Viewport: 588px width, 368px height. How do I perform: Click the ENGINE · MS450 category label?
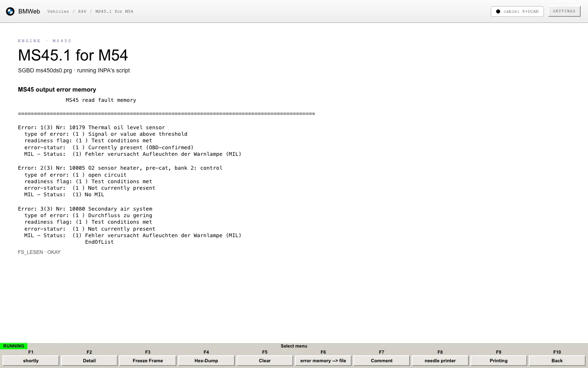click(45, 41)
